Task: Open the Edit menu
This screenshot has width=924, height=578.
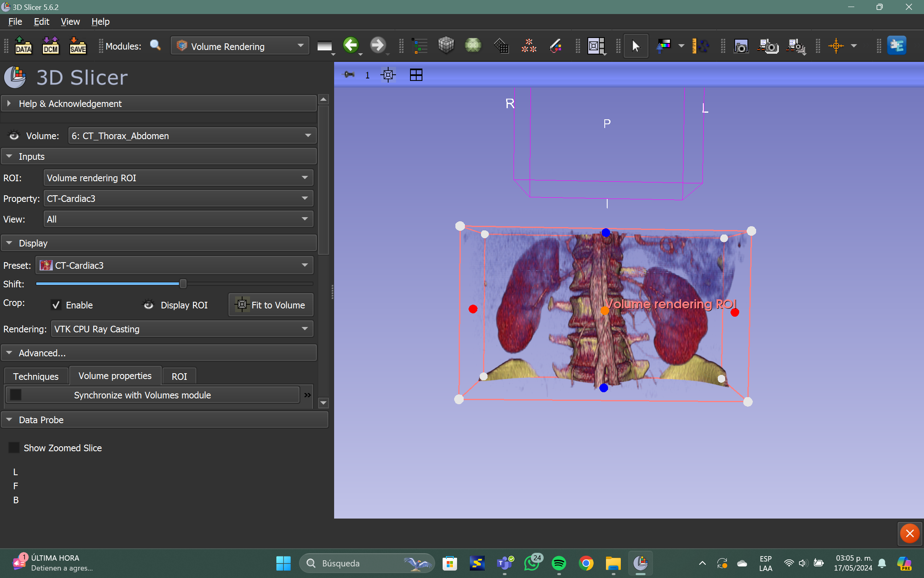Action: tap(41, 21)
